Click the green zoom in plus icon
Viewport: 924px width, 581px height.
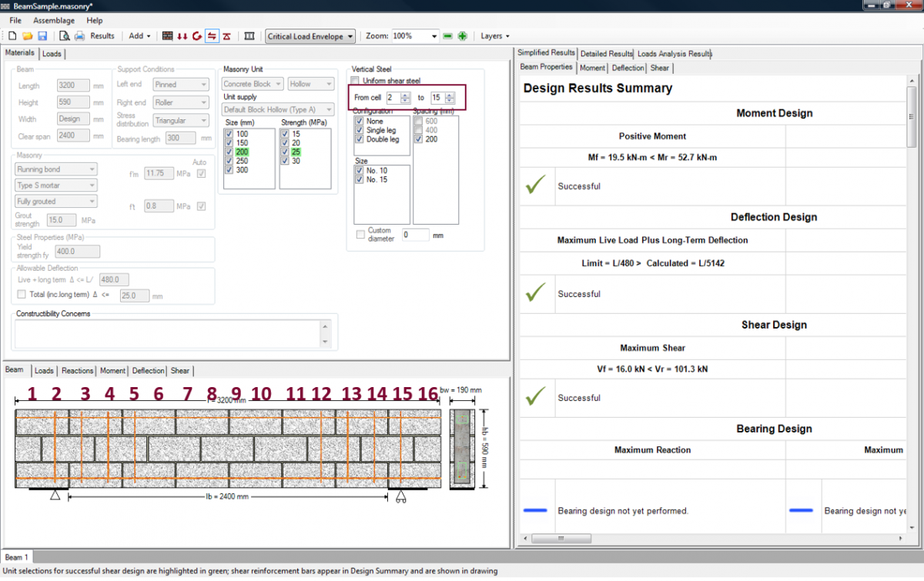pos(462,36)
